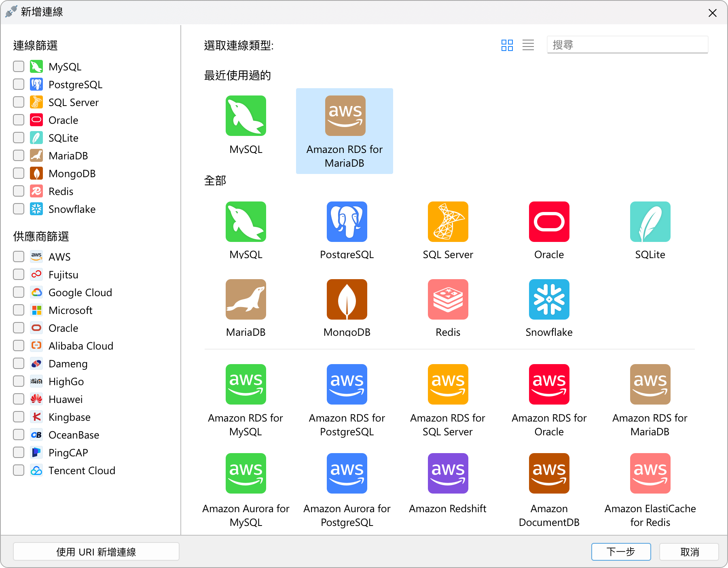This screenshot has height=568, width=728.
Task: Pick the Oracle connection icon in the grid
Action: coord(549,222)
